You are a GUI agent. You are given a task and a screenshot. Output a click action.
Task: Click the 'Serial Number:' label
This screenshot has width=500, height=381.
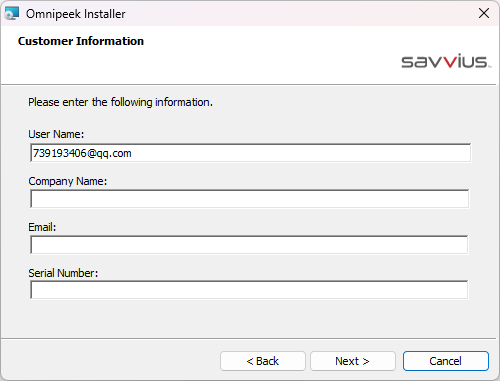pos(63,273)
